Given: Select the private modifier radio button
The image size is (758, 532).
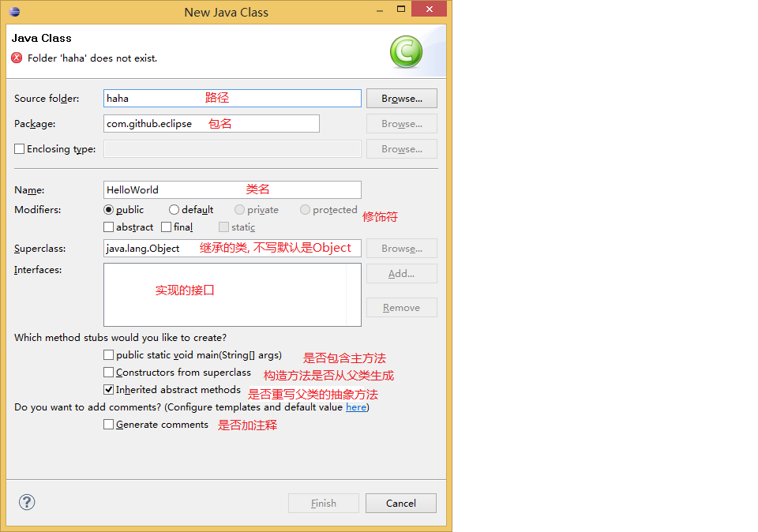Looking at the screenshot, I should tap(239, 210).
